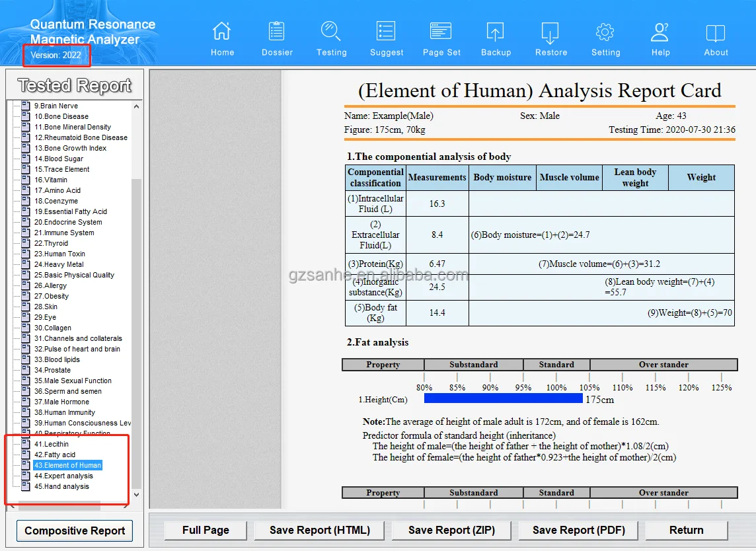
Task: Click the blue Height bar in Fat analysis
Action: pos(503,398)
